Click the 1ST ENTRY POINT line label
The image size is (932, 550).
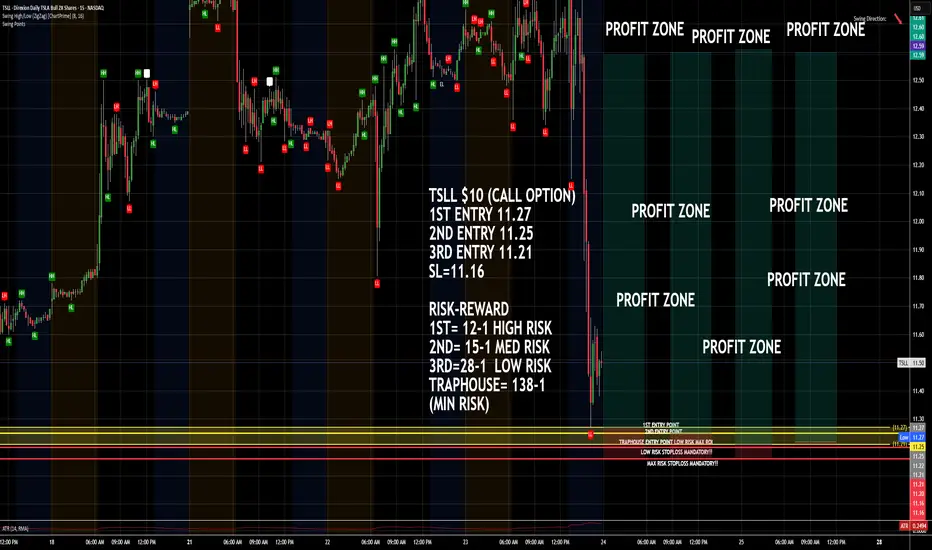click(661, 425)
